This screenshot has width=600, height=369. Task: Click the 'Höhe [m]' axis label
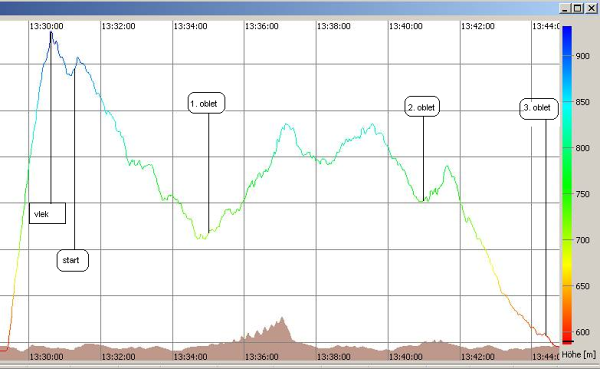[x=579, y=354]
